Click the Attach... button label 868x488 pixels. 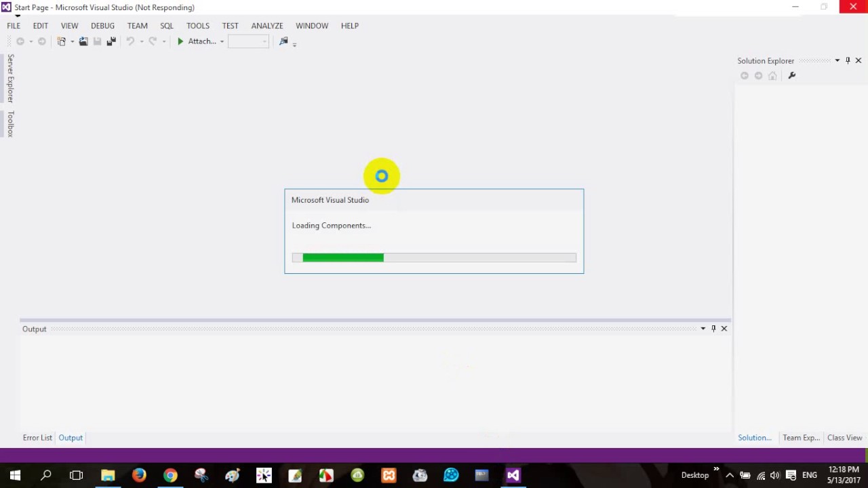coord(202,41)
